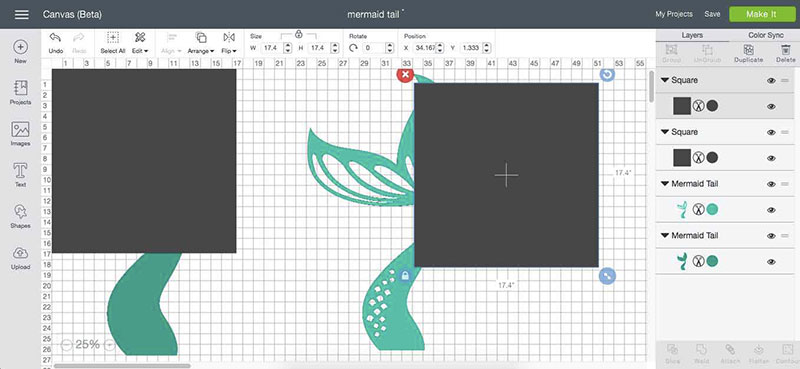Click Slice in the bottom panel
The image size is (800, 369).
point(672,353)
